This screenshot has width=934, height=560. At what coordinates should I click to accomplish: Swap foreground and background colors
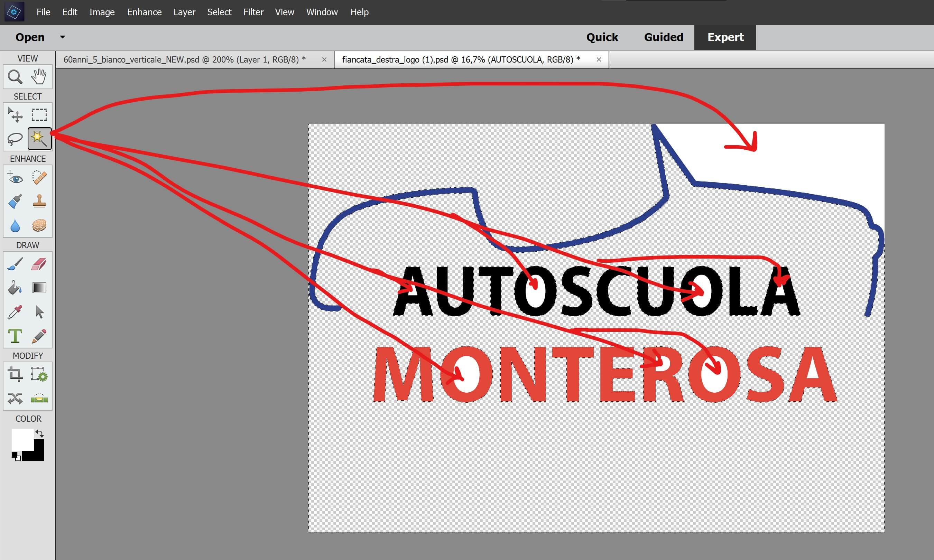[x=40, y=433]
